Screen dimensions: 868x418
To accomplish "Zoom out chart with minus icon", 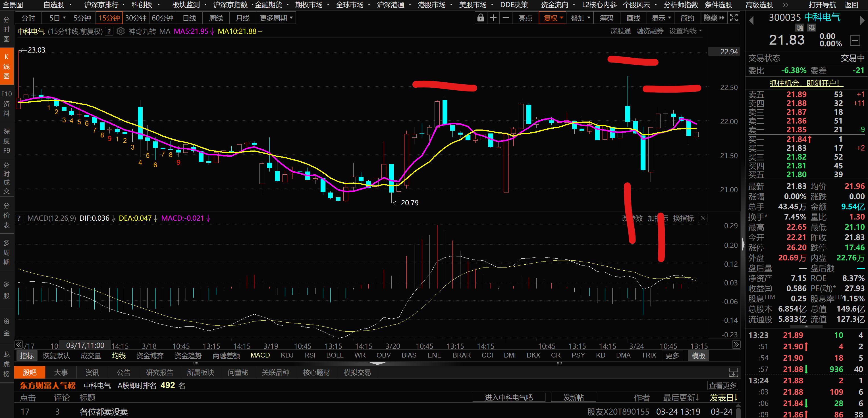I will pos(505,18).
